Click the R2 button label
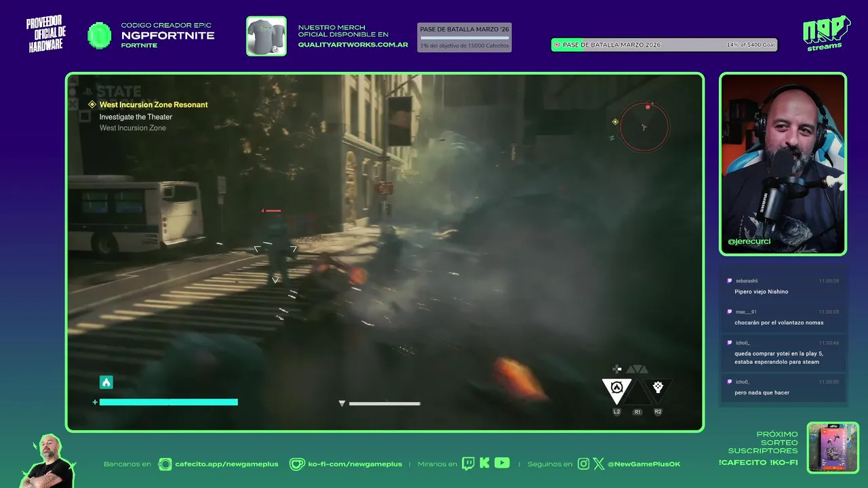This screenshot has width=868, height=488. click(658, 411)
